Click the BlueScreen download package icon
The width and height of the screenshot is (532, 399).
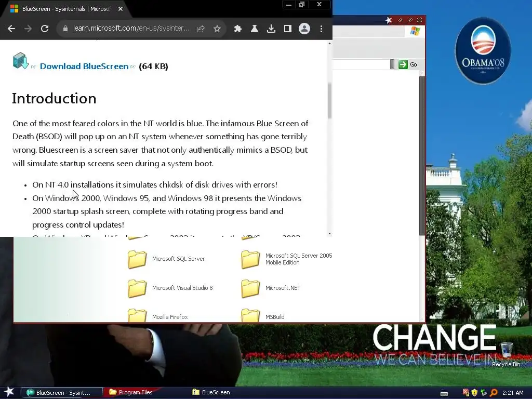[x=21, y=61]
